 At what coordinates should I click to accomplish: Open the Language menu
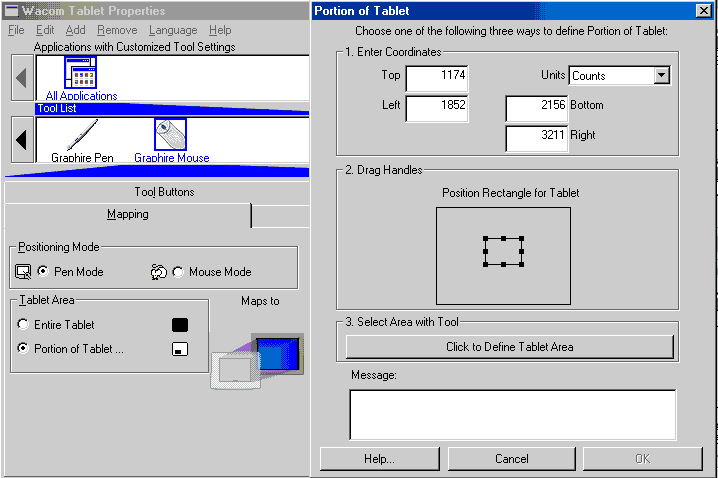tap(173, 30)
